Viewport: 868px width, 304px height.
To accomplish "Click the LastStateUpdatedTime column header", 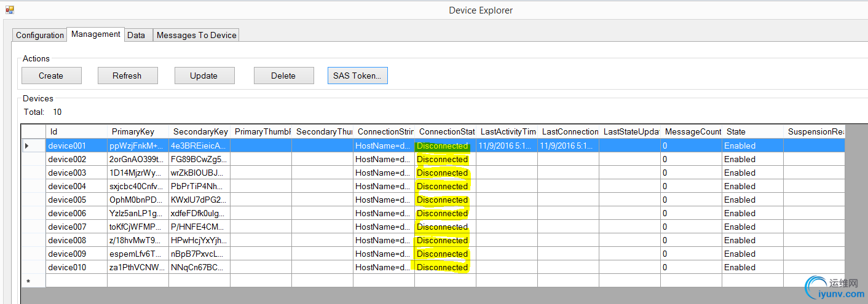I will [x=629, y=131].
